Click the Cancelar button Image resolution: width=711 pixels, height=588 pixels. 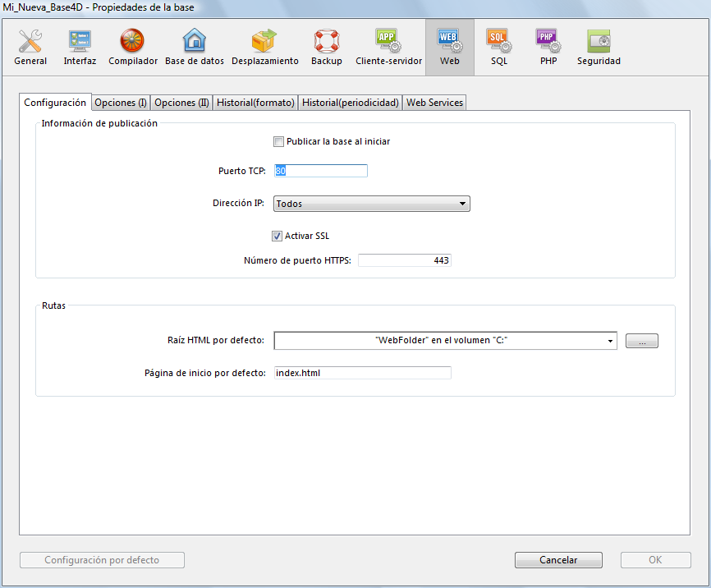click(x=558, y=560)
